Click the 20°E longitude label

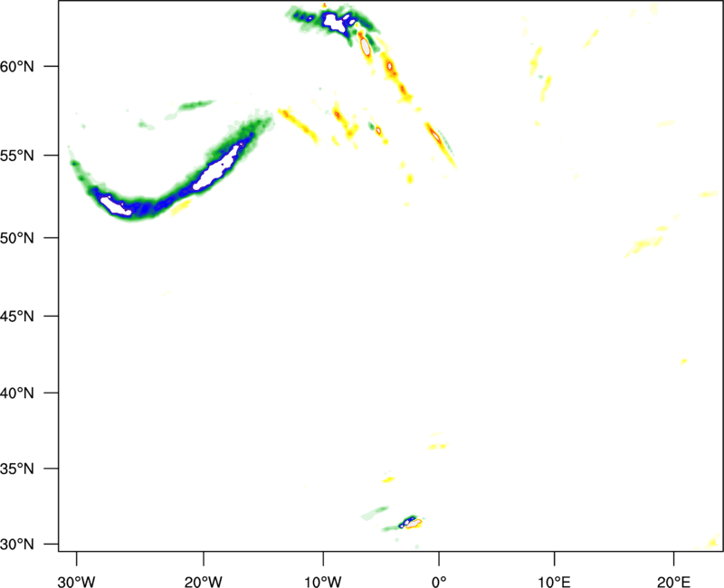point(673,582)
